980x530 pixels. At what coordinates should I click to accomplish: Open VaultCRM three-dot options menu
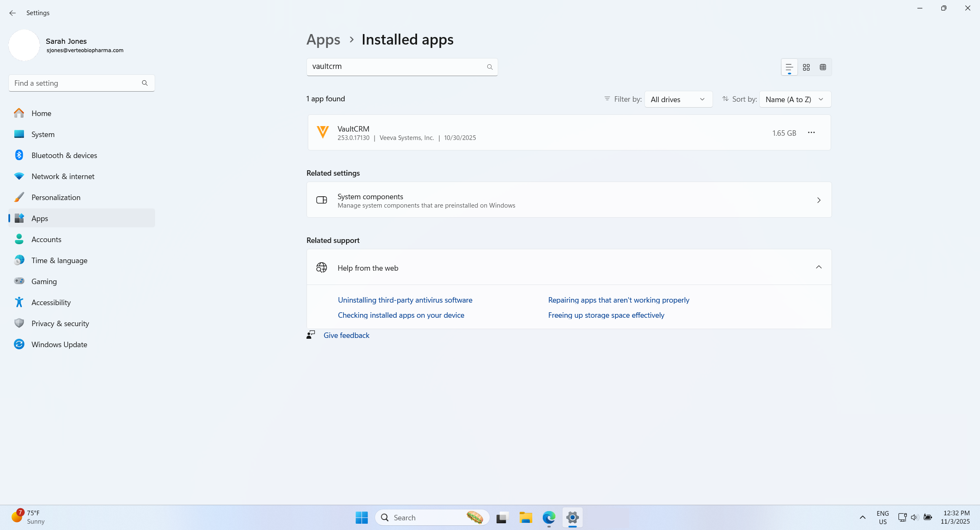[x=811, y=133]
